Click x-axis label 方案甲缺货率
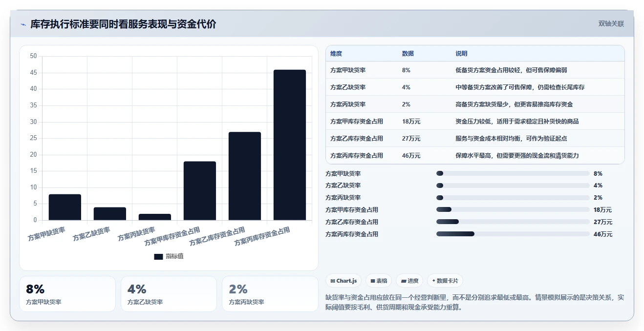 46,234
